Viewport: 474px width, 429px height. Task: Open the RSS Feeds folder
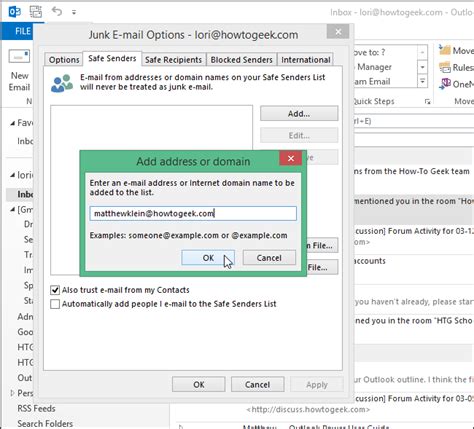click(x=36, y=408)
